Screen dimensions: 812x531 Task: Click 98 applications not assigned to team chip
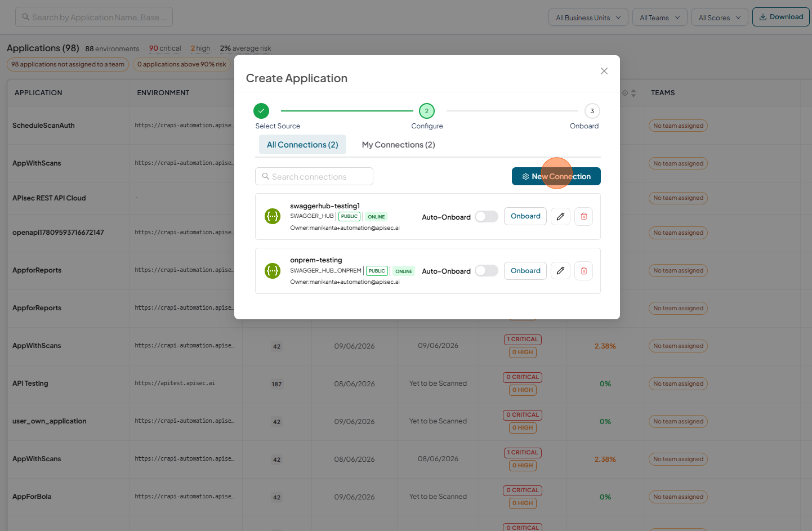(x=68, y=64)
